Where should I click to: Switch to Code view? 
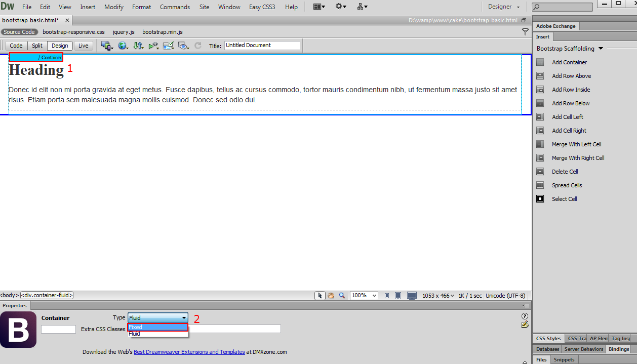16,46
